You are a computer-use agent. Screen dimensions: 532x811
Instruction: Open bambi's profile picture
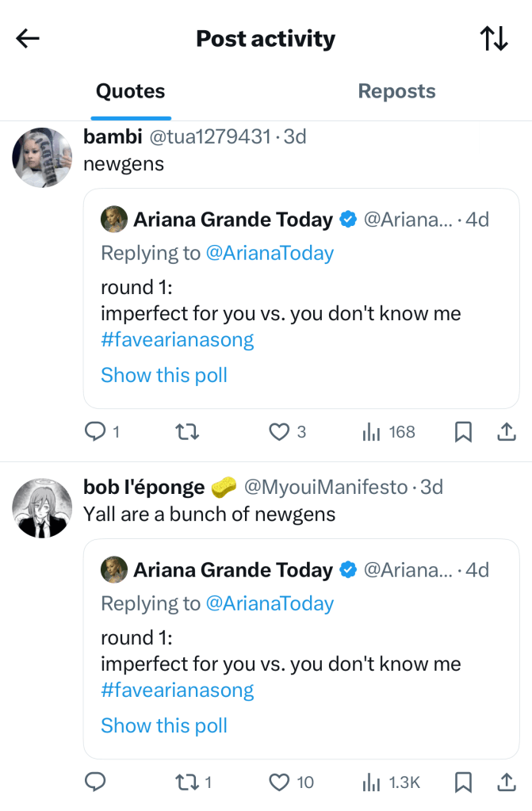(43, 157)
